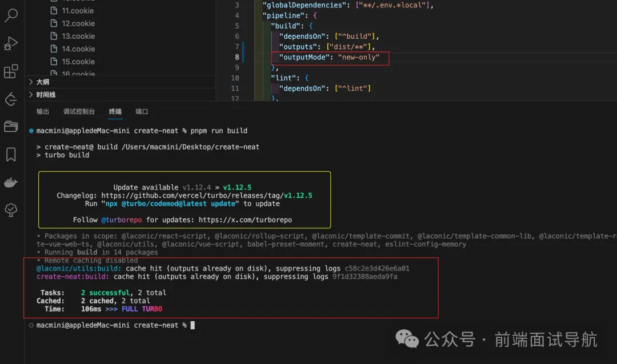
Task: Open the Docker whale icon
Action: pyautogui.click(x=11, y=183)
